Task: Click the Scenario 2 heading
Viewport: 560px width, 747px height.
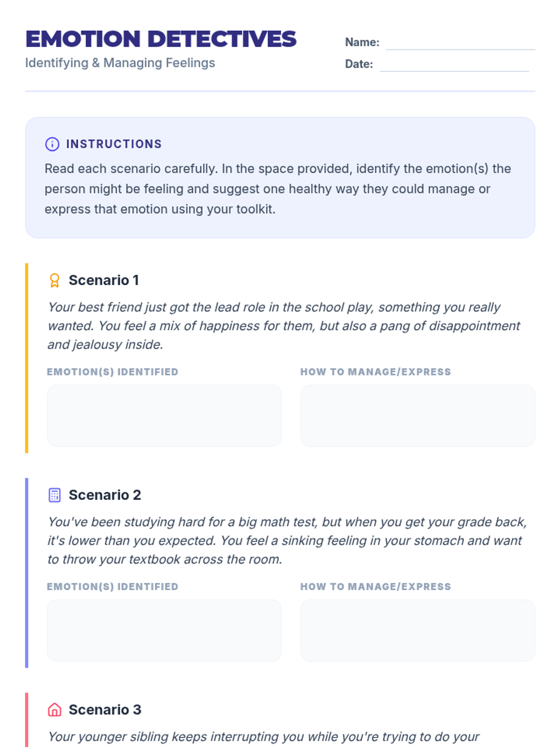Action: (x=105, y=495)
